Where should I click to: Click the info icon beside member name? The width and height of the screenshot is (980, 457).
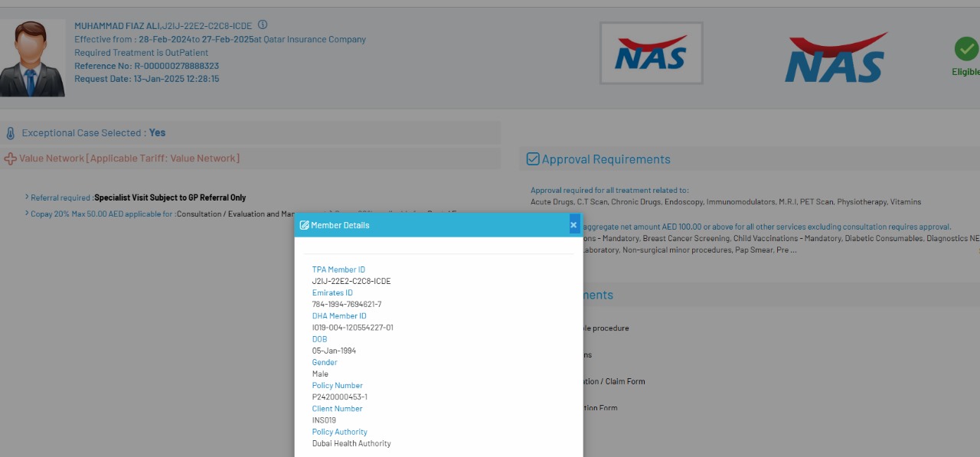click(x=263, y=25)
